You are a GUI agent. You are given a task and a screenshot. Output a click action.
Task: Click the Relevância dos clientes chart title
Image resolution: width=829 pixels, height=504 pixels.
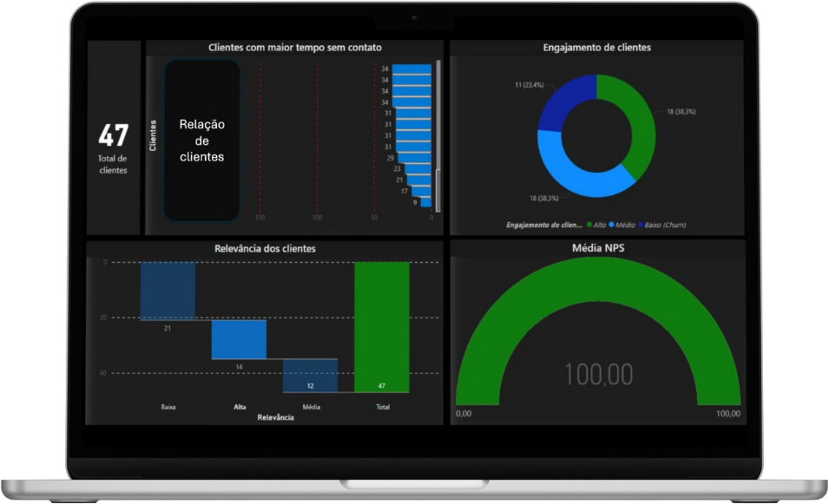pyautogui.click(x=265, y=249)
